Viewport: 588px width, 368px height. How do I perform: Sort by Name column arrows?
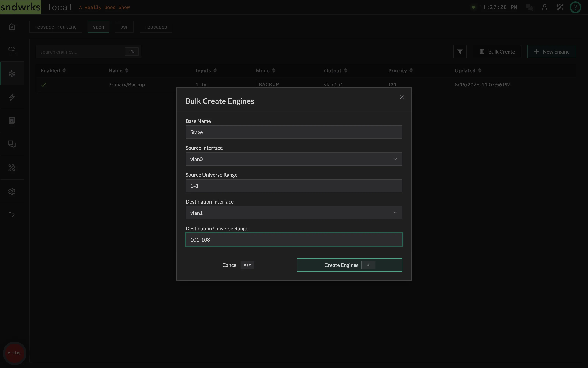tap(127, 71)
